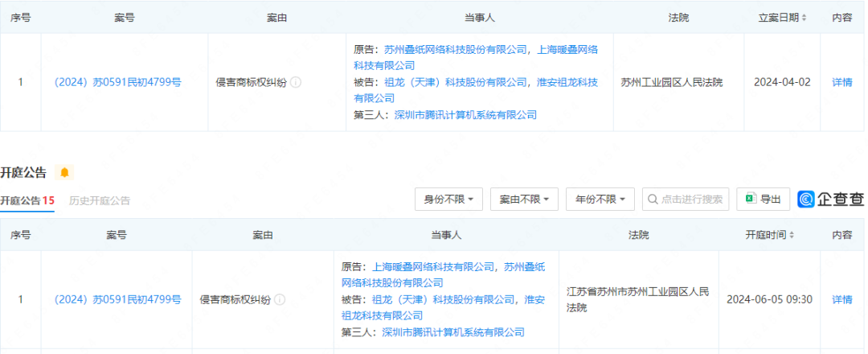Open defendant 祖龙（天津）科技股份有限公司 in the 立案 table
The width and height of the screenshot is (868, 354).
[x=456, y=82]
